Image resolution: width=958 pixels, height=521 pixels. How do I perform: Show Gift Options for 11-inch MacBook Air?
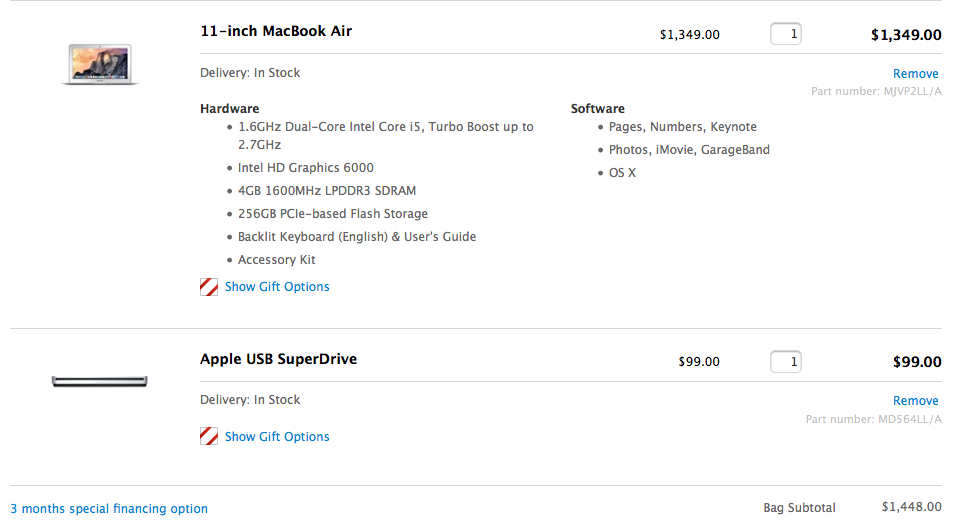click(277, 286)
